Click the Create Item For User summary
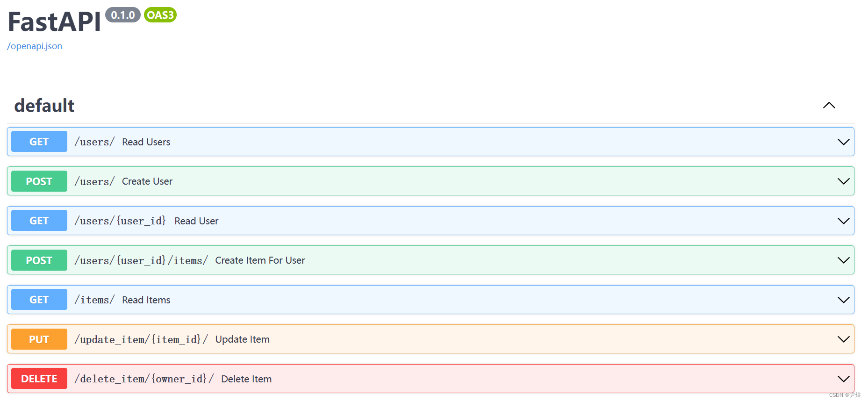 pos(260,260)
